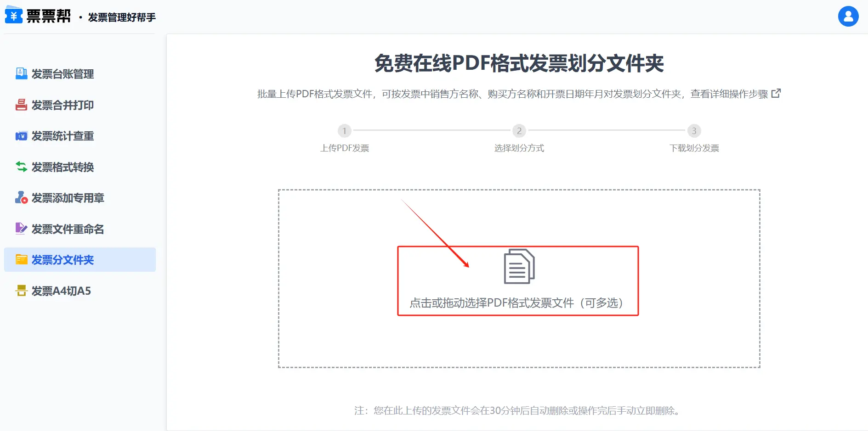Go to 发票A4切A5 menu entry

[61, 291]
